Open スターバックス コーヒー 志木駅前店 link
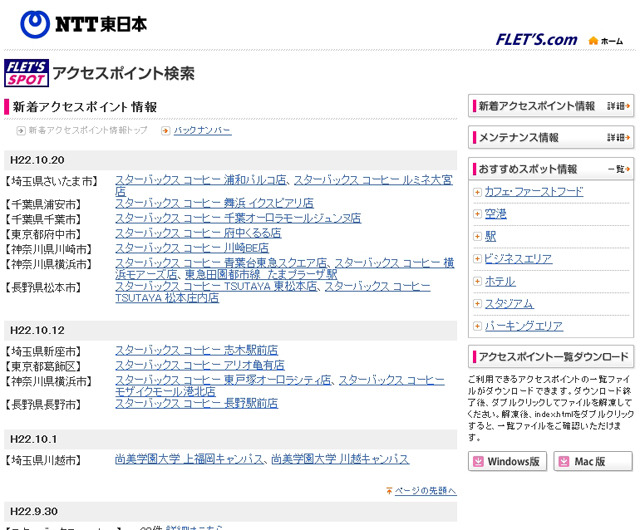The image size is (640, 530). (x=196, y=350)
